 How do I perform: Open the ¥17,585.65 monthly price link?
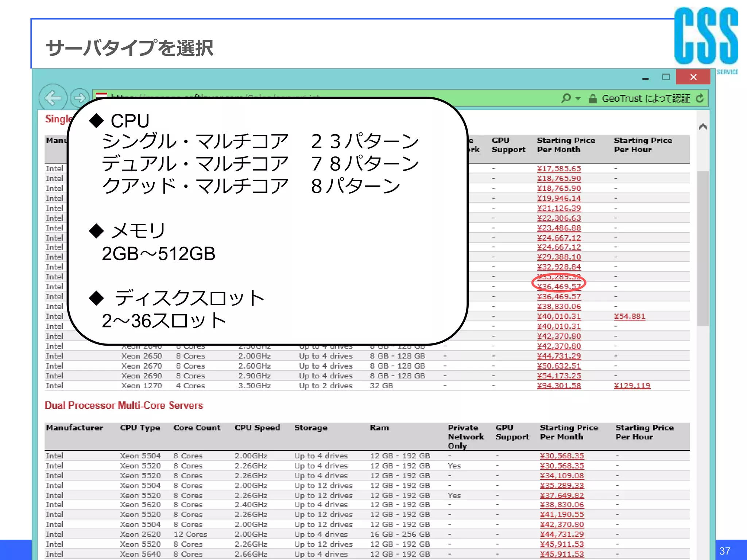tap(559, 168)
